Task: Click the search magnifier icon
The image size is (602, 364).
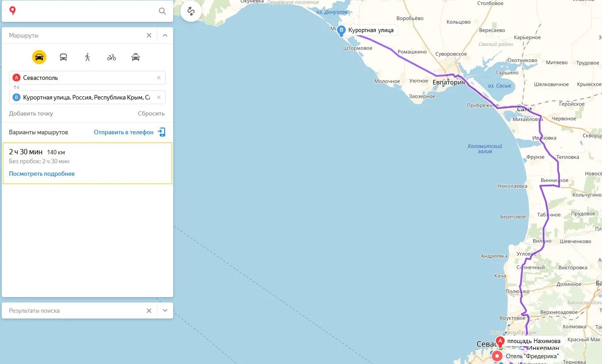Action: pos(162,11)
